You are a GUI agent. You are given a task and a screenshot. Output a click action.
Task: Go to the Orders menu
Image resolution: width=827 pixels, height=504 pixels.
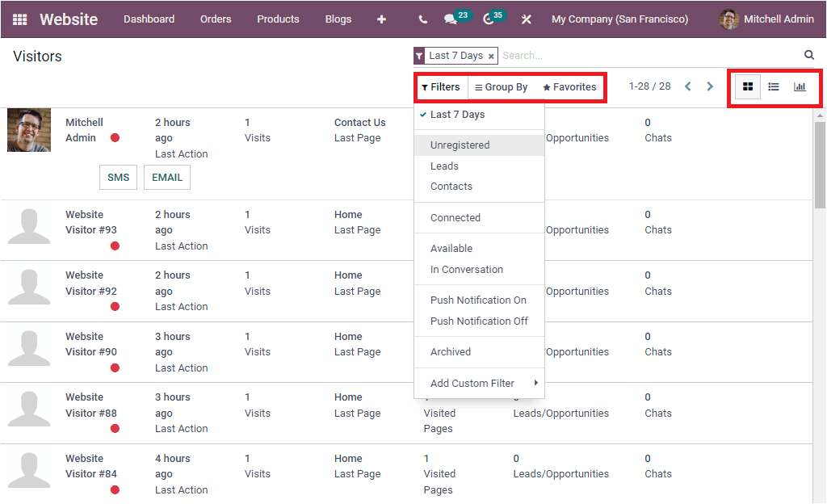click(x=215, y=19)
